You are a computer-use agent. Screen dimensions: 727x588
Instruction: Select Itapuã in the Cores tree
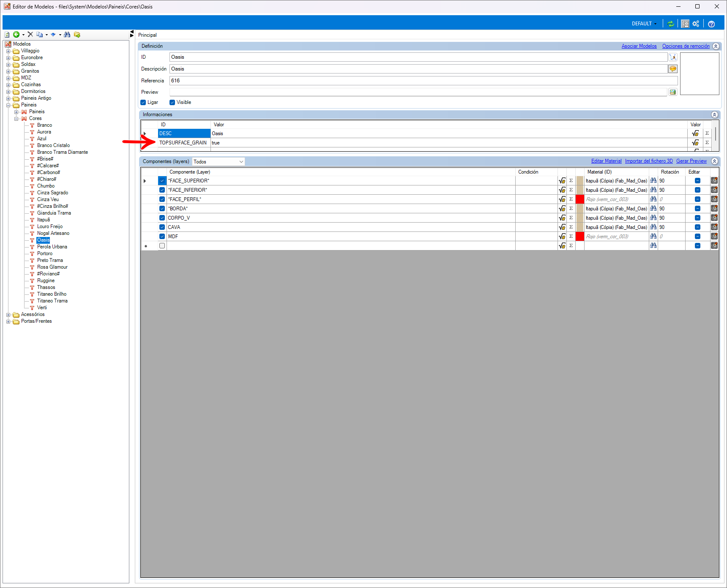(44, 220)
